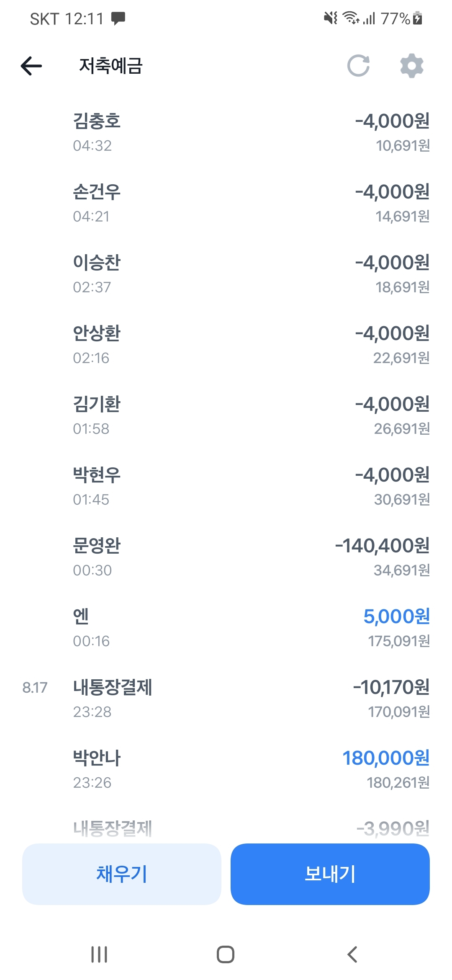
Task: Refresh the transaction list
Action: (358, 66)
